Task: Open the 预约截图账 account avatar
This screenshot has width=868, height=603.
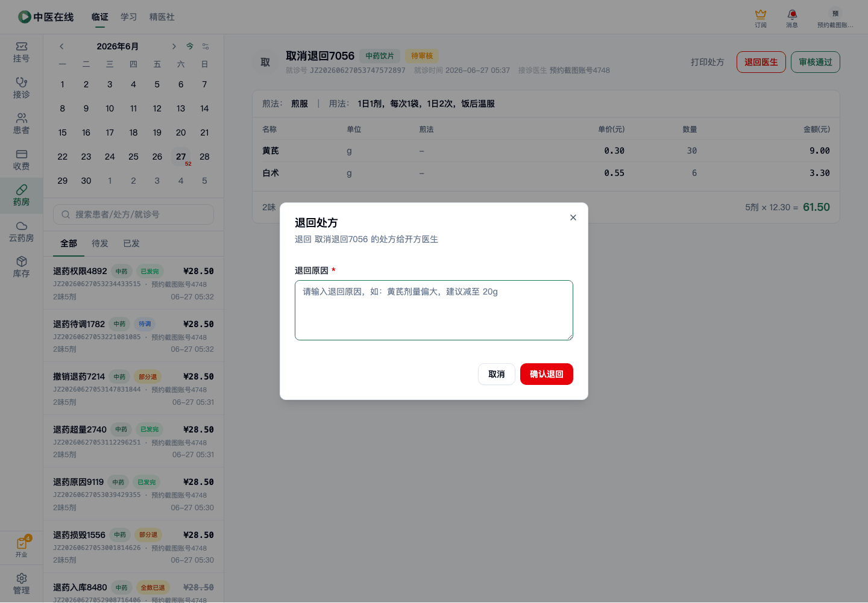Action: coord(835,18)
